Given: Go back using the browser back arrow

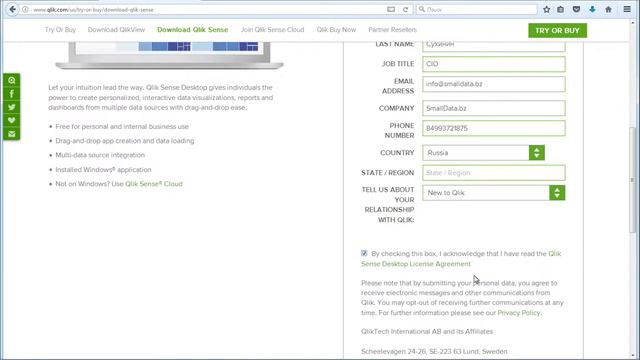Looking at the screenshot, I should point(13,9).
